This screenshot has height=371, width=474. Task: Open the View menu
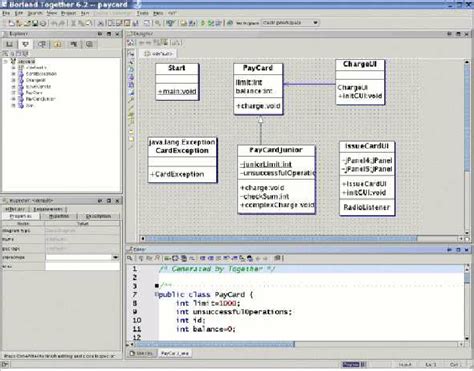(52, 13)
